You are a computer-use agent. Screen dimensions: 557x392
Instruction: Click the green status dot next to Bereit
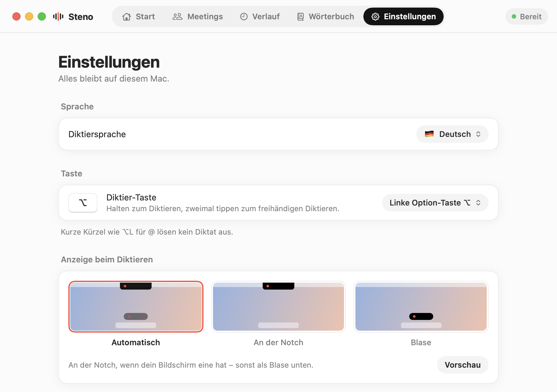click(514, 16)
